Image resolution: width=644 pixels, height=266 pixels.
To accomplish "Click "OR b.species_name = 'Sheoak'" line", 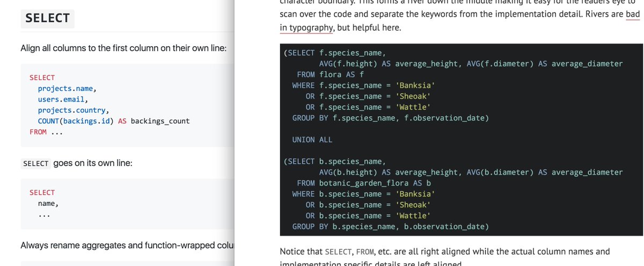I will [x=368, y=205].
